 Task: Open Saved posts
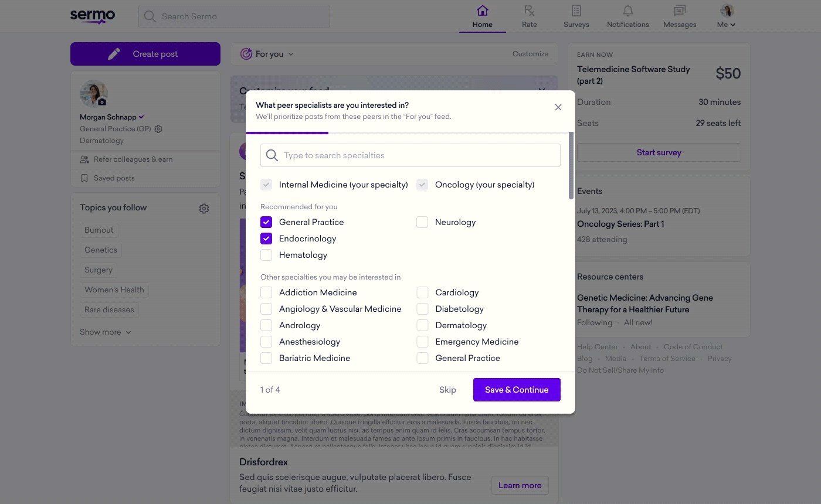(x=107, y=178)
